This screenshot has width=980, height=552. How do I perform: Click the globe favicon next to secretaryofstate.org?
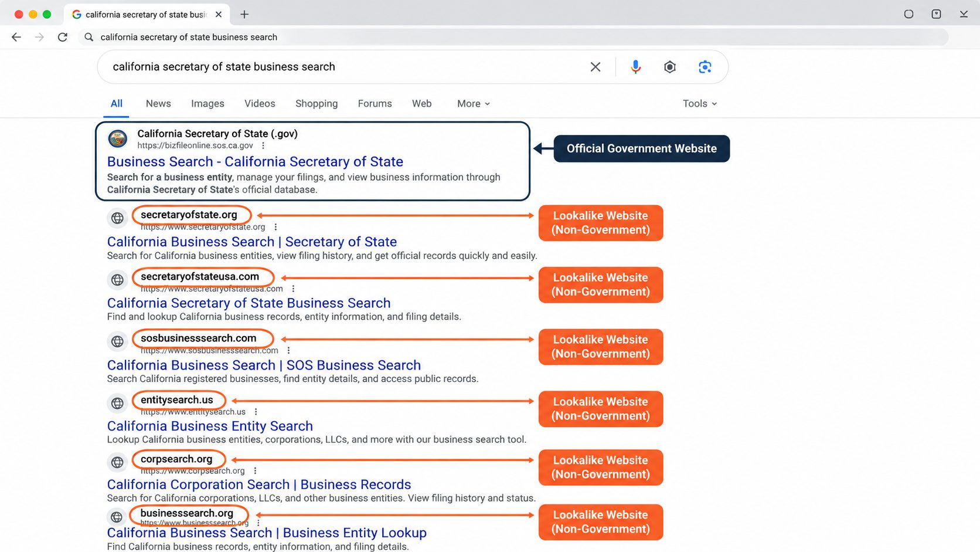coord(117,218)
